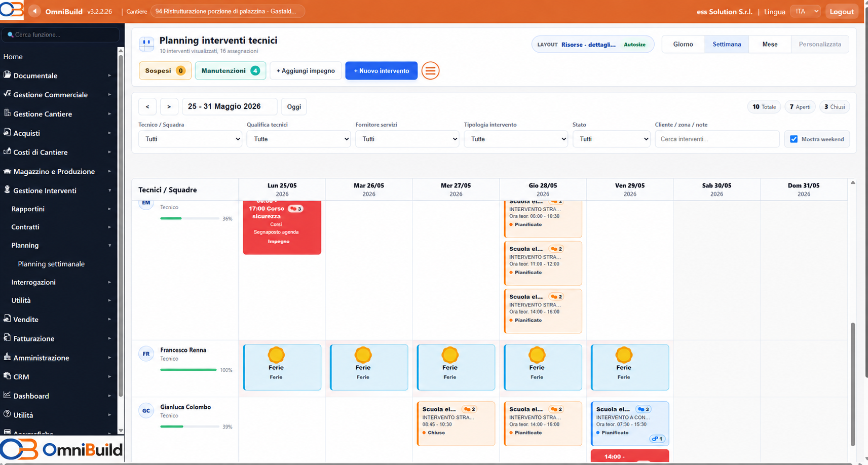Go to the previous week arrow
The height and width of the screenshot is (465, 868).
pos(147,106)
